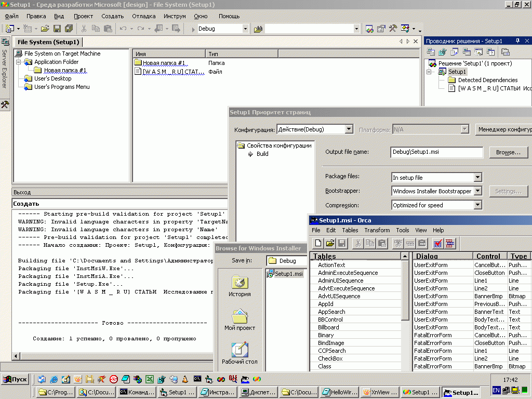Click the Navigate Backward toolbar icon
The height and width of the screenshot is (399, 532).
click(x=158, y=29)
